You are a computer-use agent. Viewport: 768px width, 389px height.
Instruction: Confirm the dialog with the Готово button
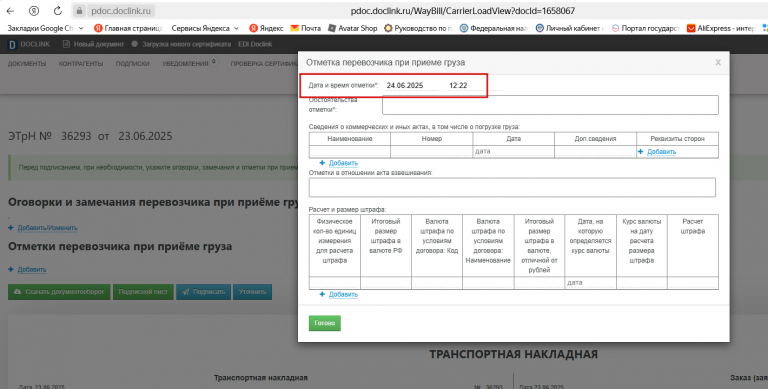(x=324, y=323)
